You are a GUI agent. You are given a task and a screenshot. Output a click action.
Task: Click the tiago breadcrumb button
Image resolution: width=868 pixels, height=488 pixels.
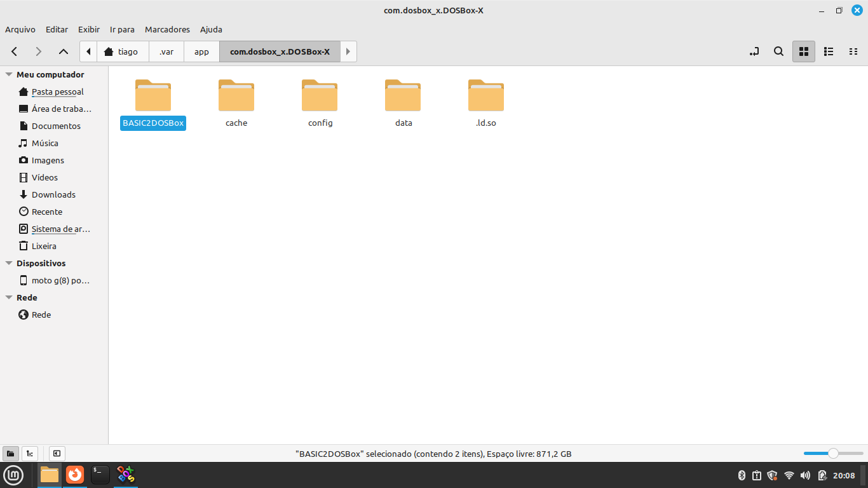(122, 51)
